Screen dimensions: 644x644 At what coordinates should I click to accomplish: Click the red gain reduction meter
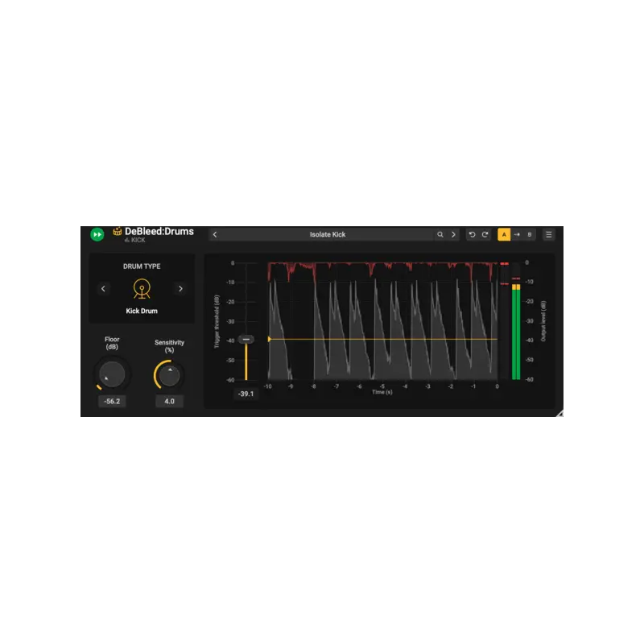point(505,320)
